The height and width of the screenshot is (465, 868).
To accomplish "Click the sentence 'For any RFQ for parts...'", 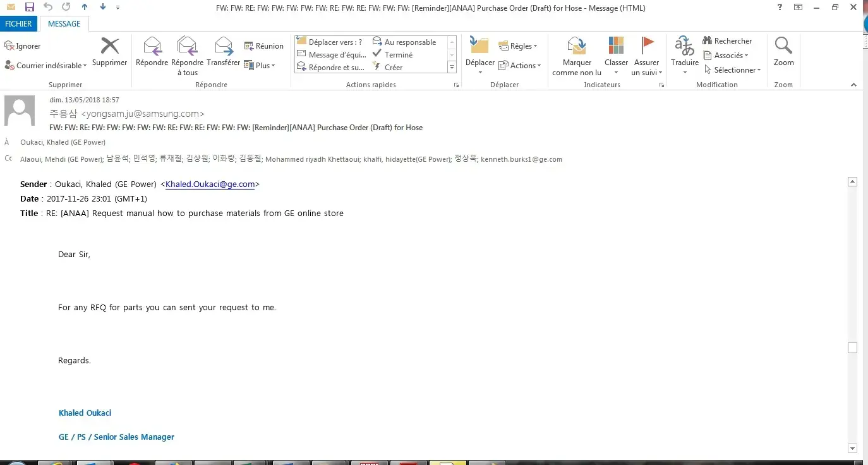I will click(x=167, y=308).
